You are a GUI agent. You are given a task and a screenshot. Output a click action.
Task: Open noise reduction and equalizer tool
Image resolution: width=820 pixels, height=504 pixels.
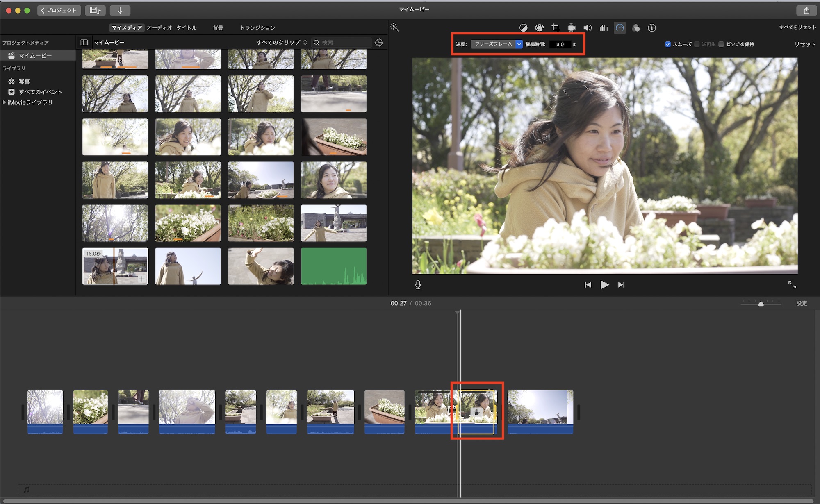point(604,28)
